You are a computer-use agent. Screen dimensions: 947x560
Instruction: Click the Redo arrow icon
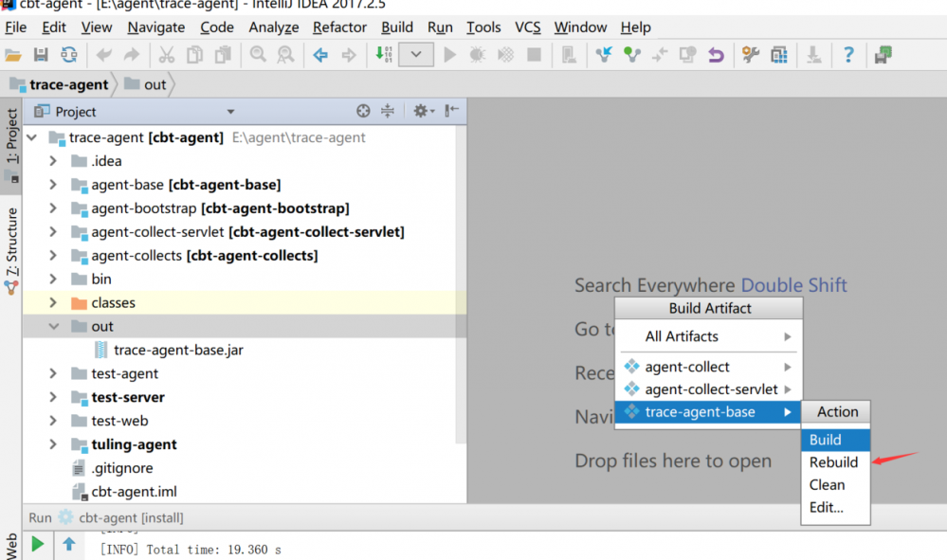click(132, 55)
